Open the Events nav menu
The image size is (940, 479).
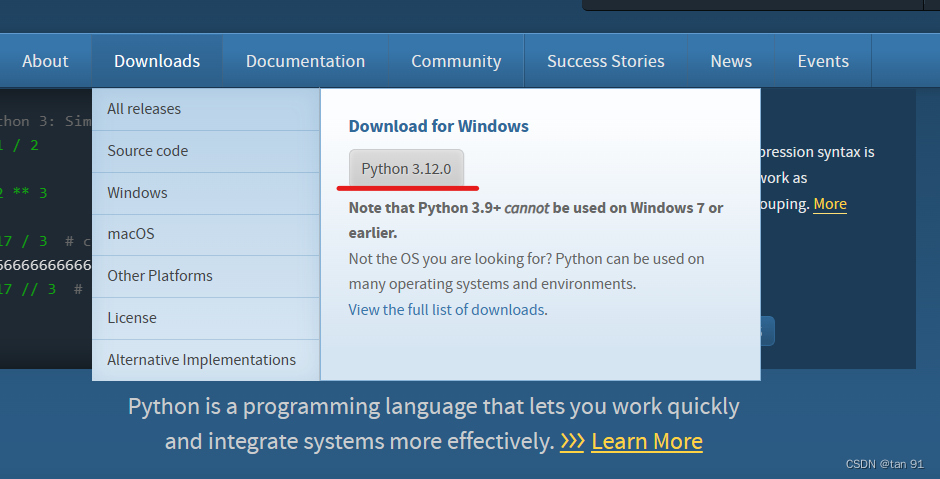(x=823, y=61)
